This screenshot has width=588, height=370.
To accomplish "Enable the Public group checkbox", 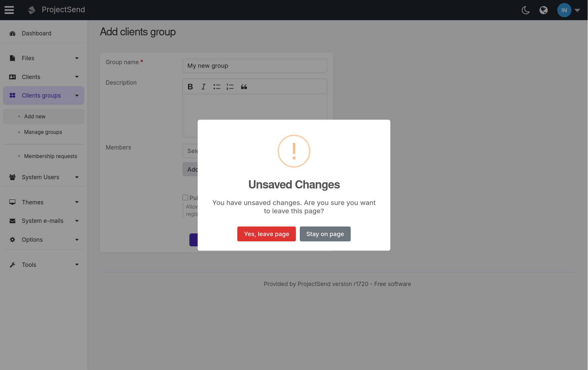I will pos(185,197).
